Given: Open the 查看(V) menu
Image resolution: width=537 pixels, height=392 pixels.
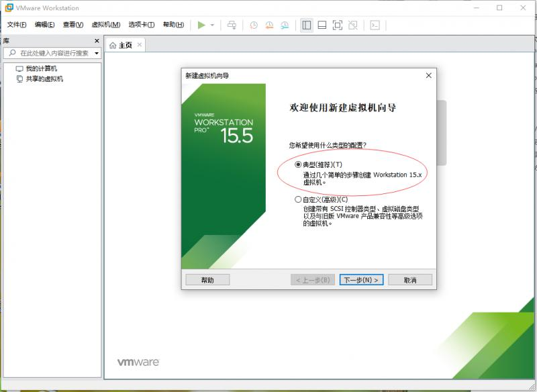Looking at the screenshot, I should pyautogui.click(x=73, y=25).
